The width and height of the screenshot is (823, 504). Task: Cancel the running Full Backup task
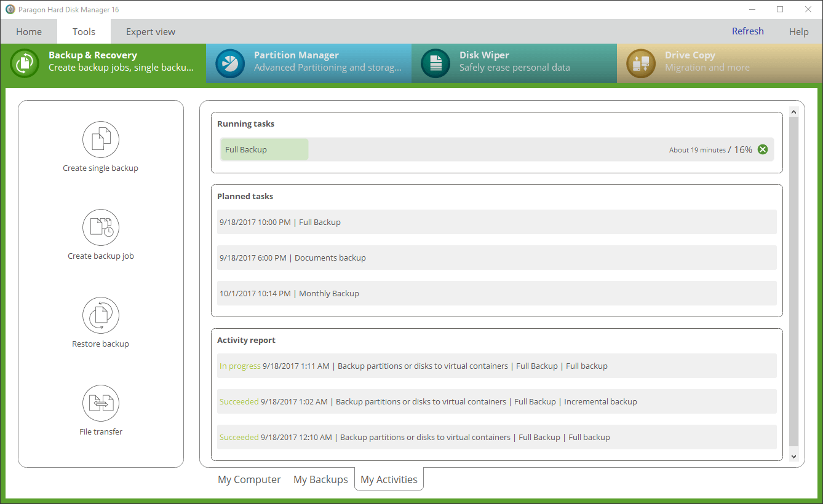762,149
